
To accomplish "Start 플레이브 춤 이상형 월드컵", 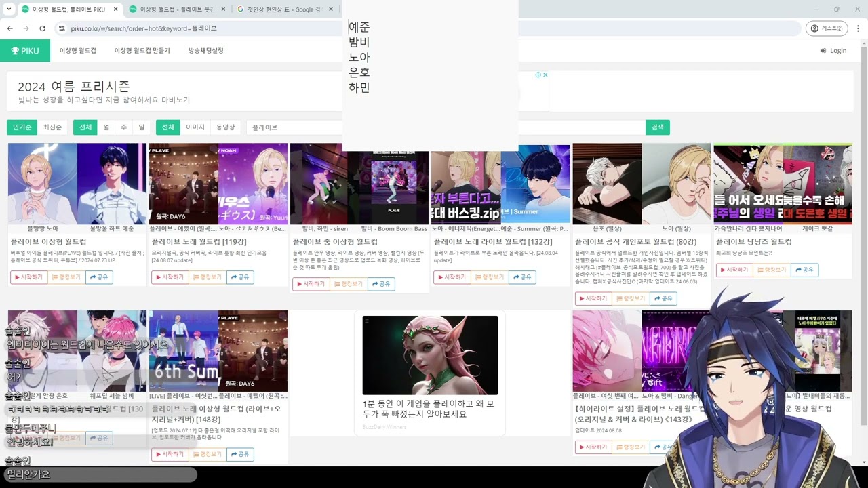I will pos(311,284).
